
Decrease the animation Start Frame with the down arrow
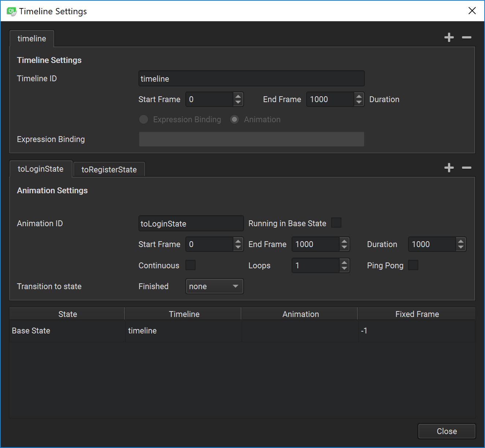point(238,247)
